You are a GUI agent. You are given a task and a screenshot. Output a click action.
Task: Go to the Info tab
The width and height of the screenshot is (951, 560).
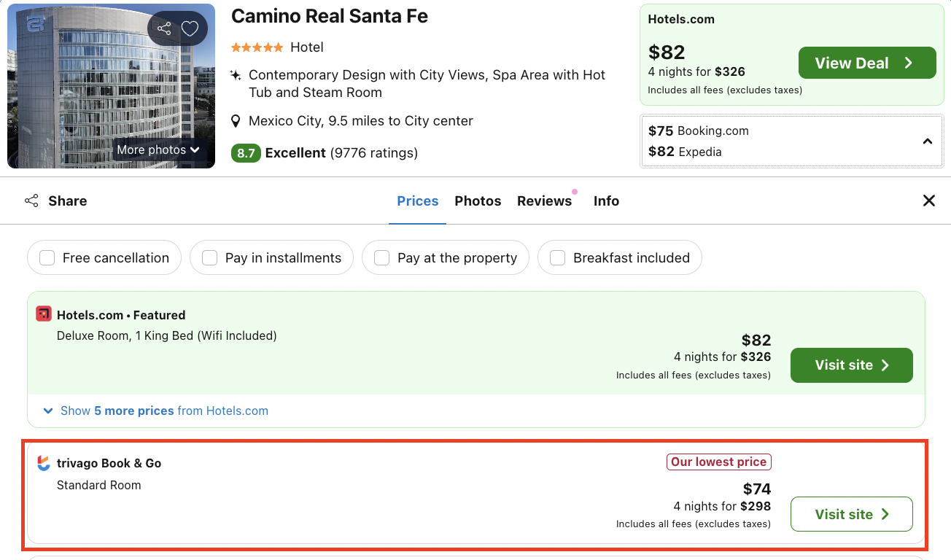(x=606, y=201)
